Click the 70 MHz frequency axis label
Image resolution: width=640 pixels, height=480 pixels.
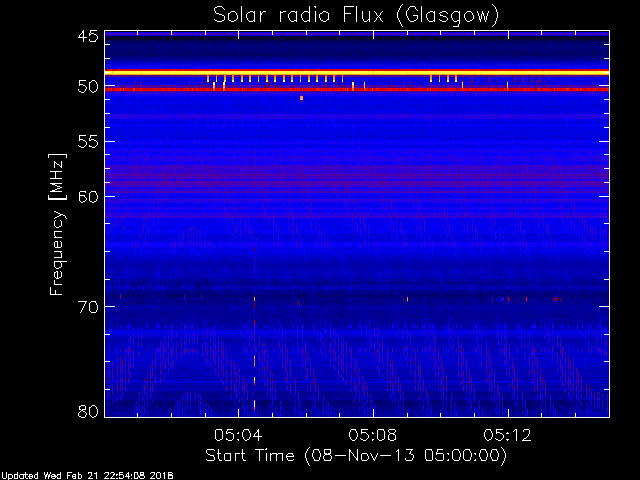(x=88, y=307)
